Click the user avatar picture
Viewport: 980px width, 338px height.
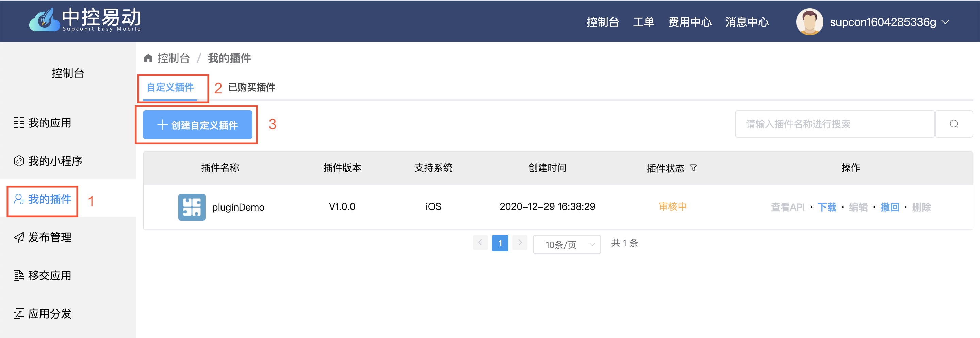809,22
